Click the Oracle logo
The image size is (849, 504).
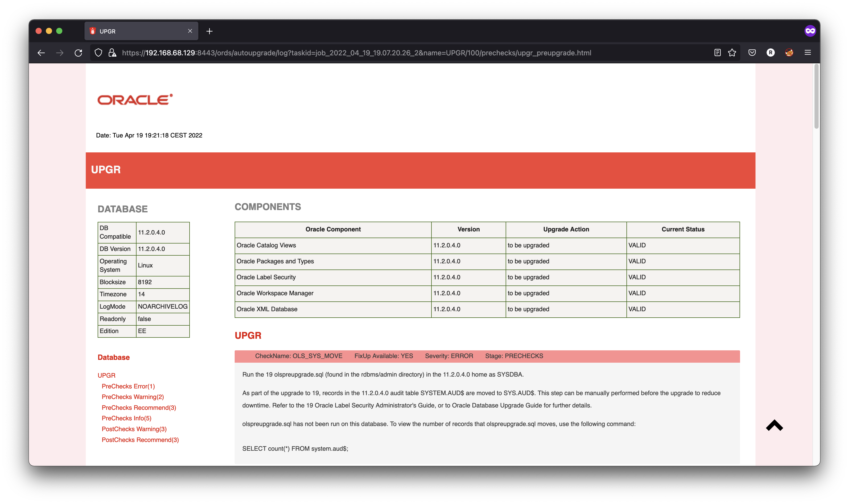click(x=135, y=100)
